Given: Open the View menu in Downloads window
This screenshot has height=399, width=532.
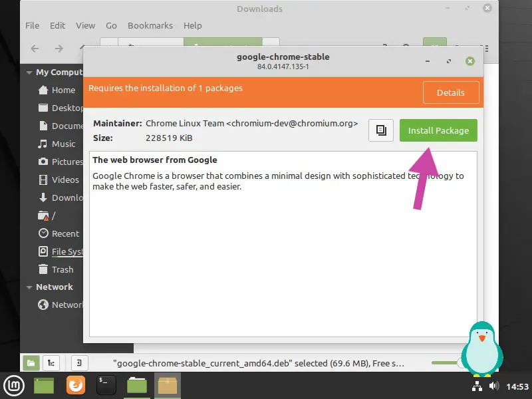Looking at the screenshot, I should [x=85, y=25].
